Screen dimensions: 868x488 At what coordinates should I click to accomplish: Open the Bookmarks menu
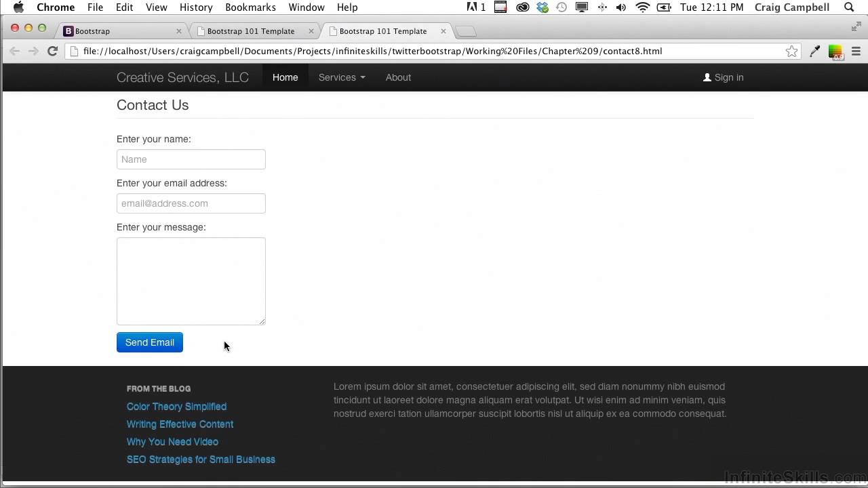(250, 7)
